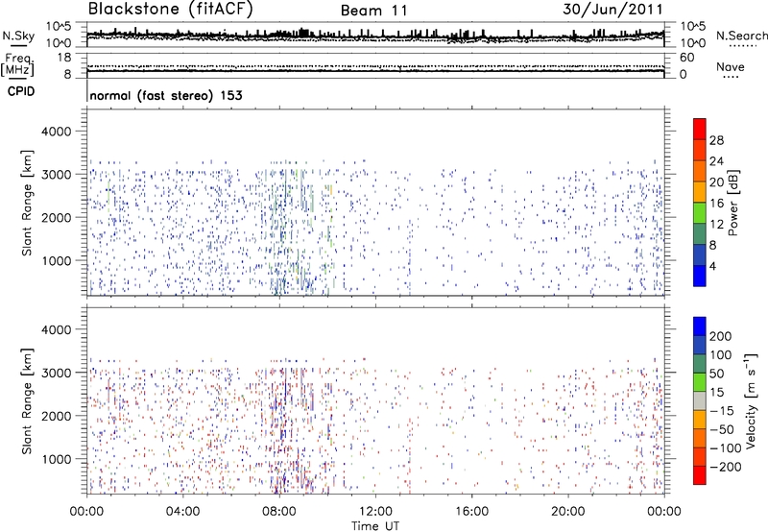The width and height of the screenshot is (768, 532).
Task: Click the 18 tick on frequency axis
Action: 64,58
